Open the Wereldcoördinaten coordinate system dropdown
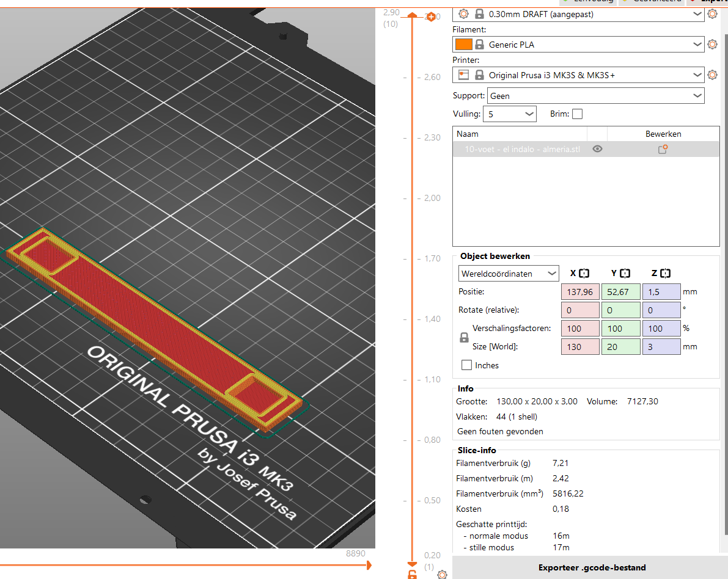 [x=509, y=273]
